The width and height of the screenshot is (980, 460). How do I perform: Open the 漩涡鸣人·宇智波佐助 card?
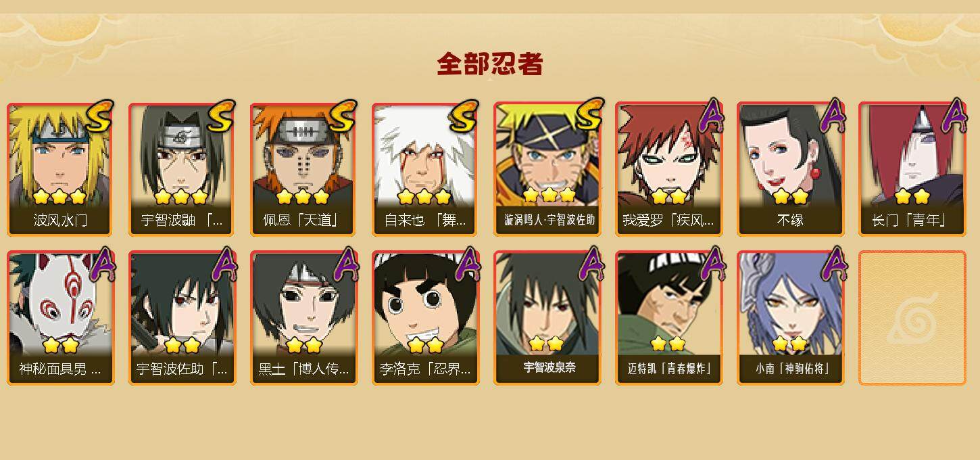547,169
